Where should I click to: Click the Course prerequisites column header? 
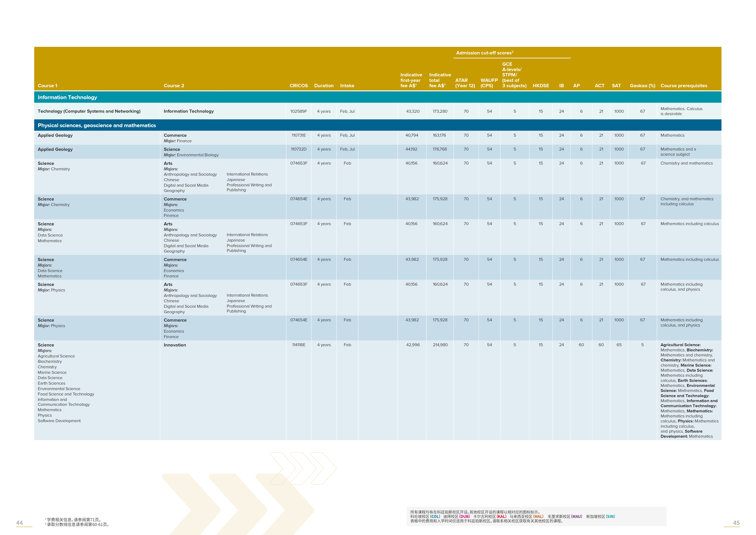[684, 86]
